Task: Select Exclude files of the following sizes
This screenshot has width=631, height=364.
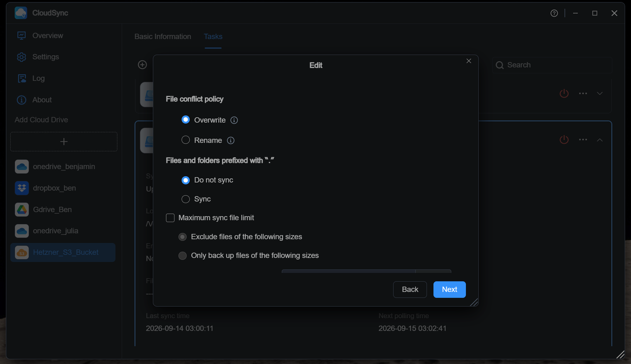Action: [x=182, y=237]
